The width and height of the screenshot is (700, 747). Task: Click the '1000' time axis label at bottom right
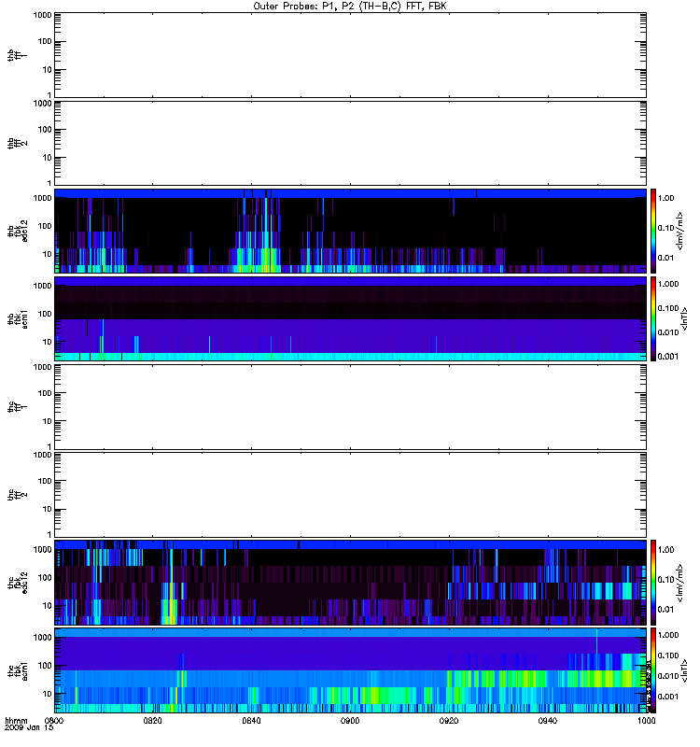pos(647,720)
